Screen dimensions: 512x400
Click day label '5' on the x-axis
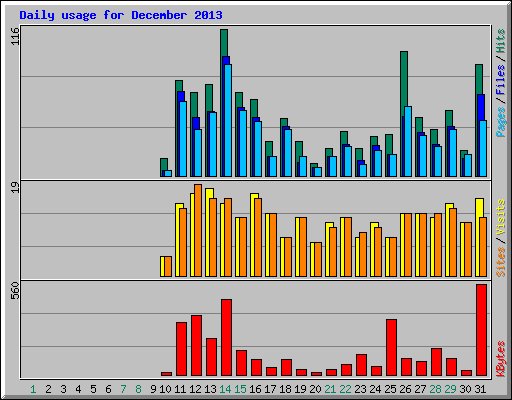pyautogui.click(x=93, y=389)
